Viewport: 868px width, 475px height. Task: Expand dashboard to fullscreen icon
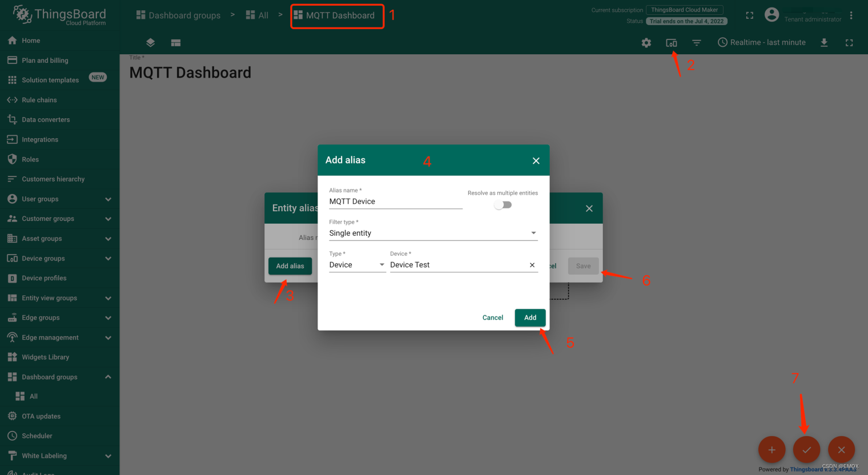click(849, 43)
